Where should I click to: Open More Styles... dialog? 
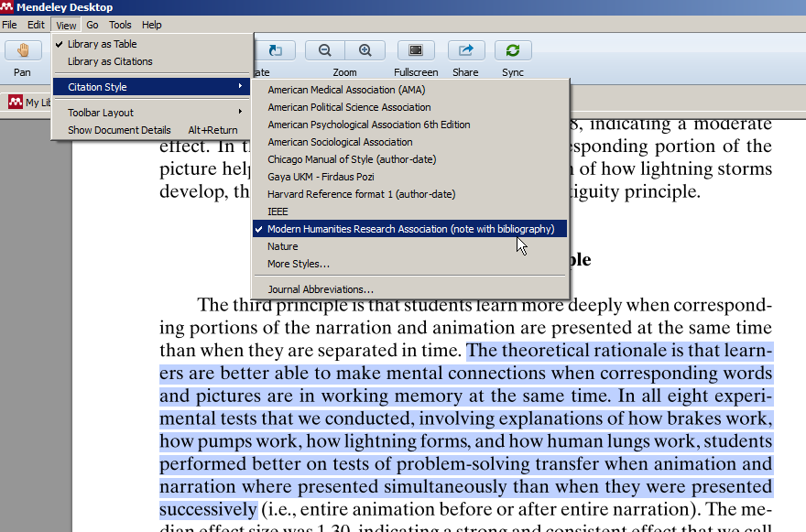(409, 265)
